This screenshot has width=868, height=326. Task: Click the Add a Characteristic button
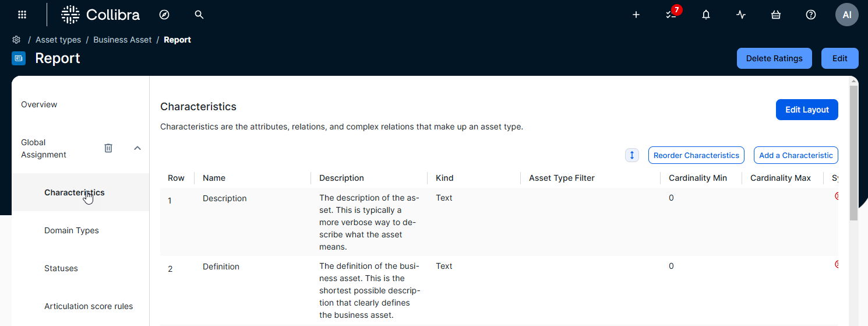pos(796,155)
